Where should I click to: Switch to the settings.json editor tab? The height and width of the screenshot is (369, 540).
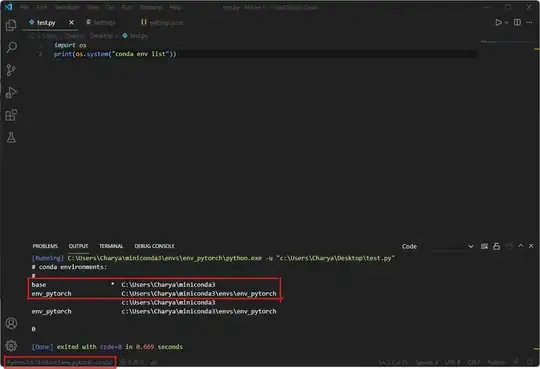pyautogui.click(x=162, y=22)
